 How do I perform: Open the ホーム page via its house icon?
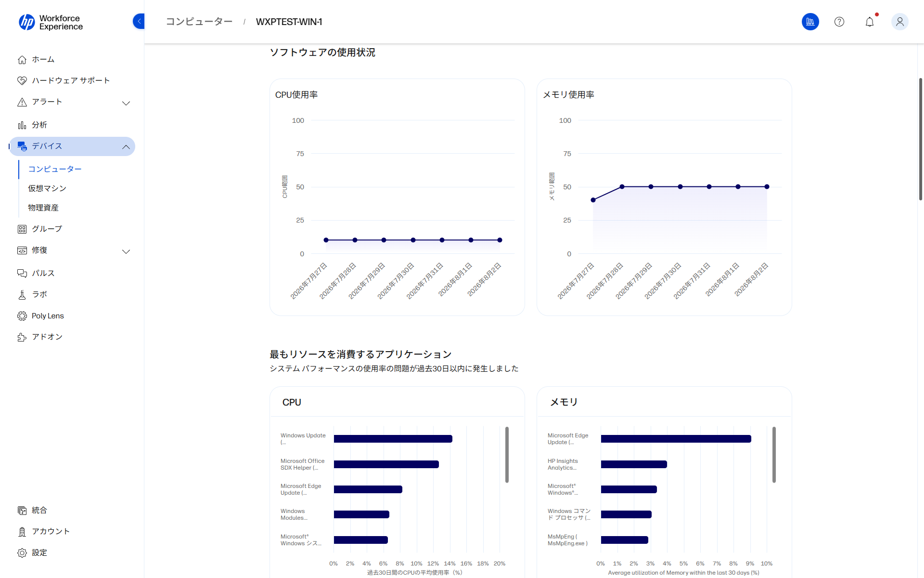22,60
